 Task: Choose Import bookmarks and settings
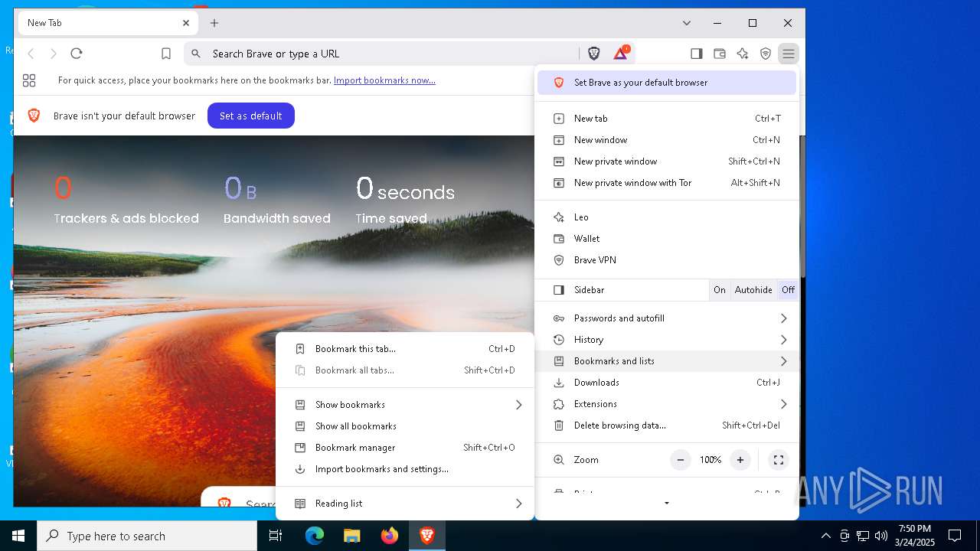click(405, 469)
